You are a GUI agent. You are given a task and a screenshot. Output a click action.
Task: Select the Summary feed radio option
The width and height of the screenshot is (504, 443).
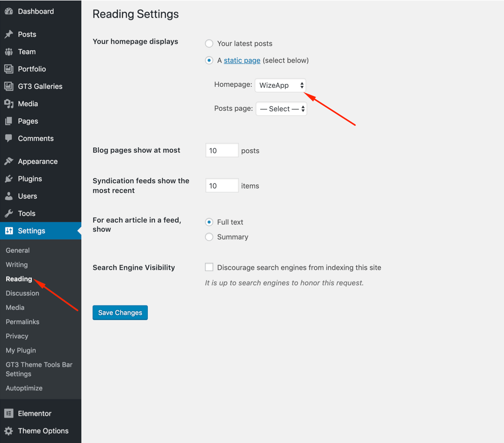click(x=209, y=237)
